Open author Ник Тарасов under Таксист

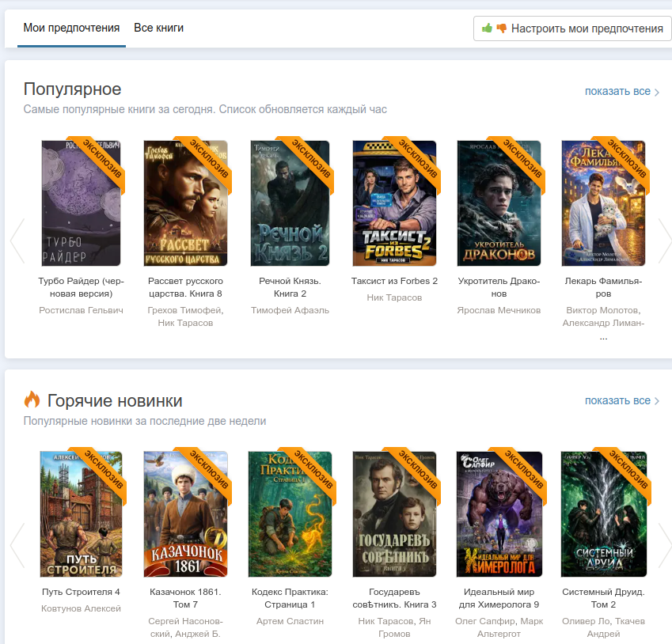point(394,297)
